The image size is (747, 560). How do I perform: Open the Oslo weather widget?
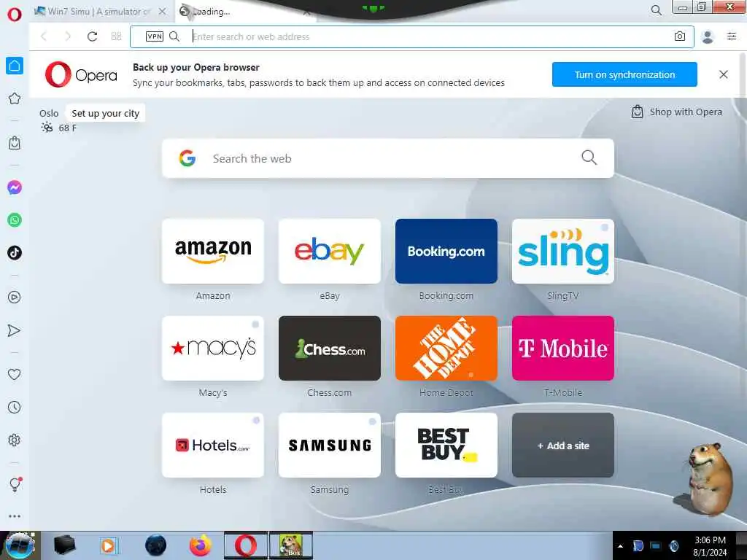tap(58, 120)
